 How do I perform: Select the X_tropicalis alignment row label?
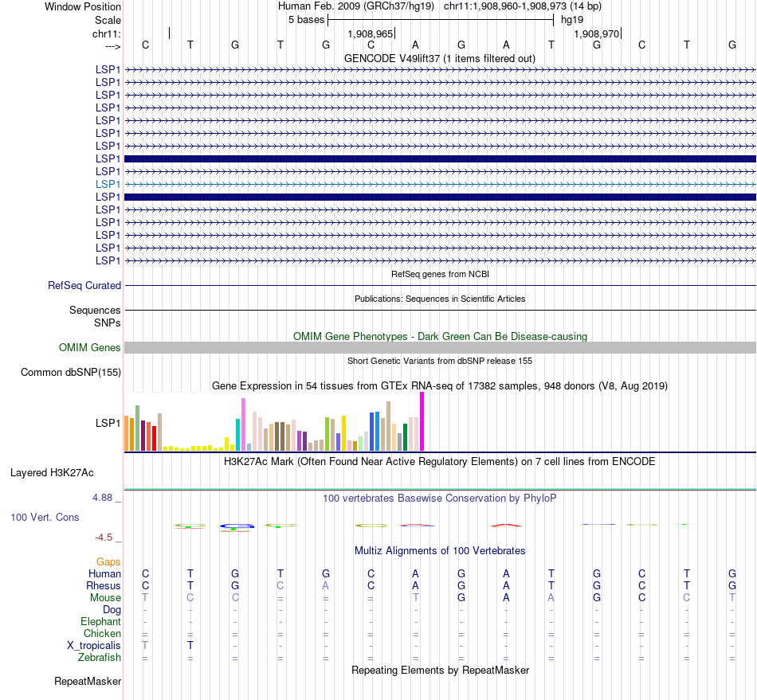click(x=94, y=646)
